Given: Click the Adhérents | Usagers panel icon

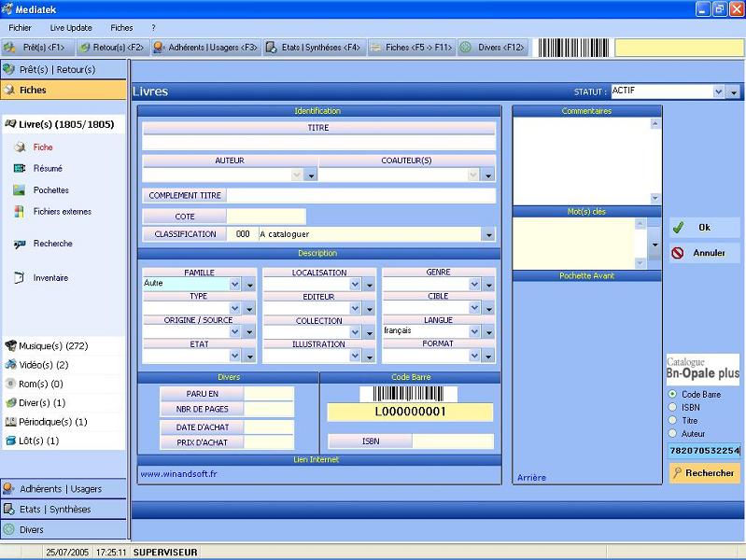Looking at the screenshot, I should point(8,489).
